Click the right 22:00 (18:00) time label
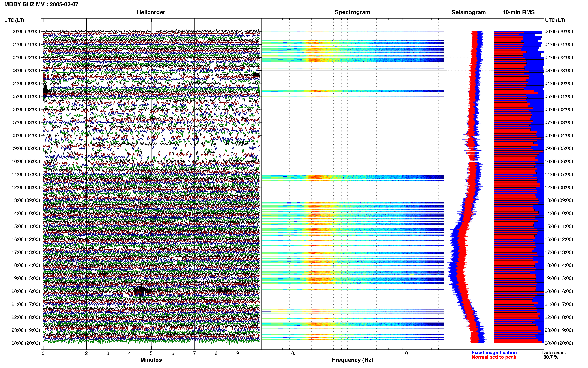588x368 pixels. (x=559, y=317)
